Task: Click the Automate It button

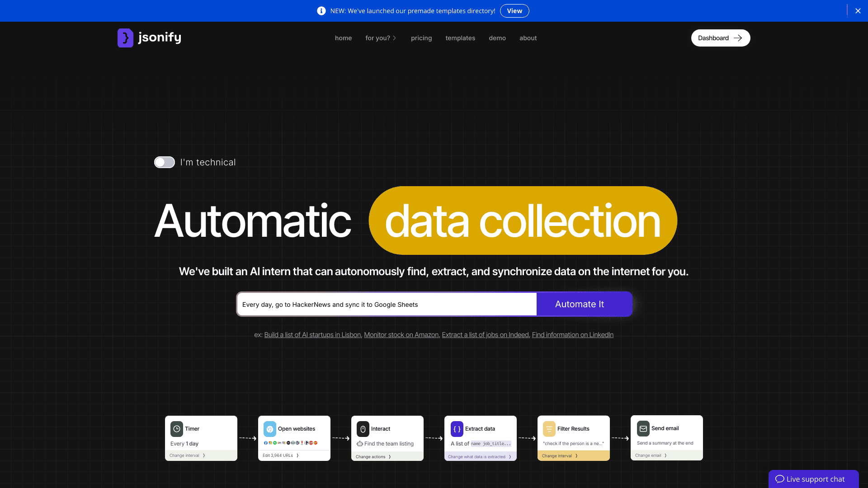Action: tap(579, 304)
